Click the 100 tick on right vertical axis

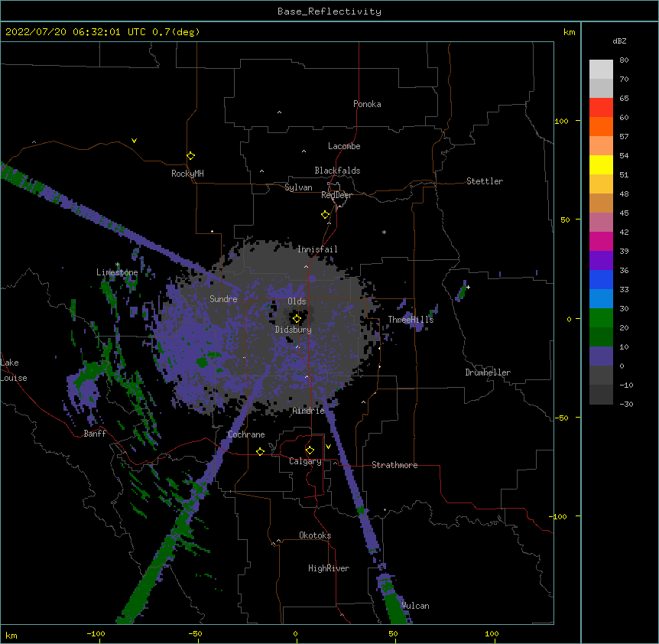pyautogui.click(x=561, y=121)
